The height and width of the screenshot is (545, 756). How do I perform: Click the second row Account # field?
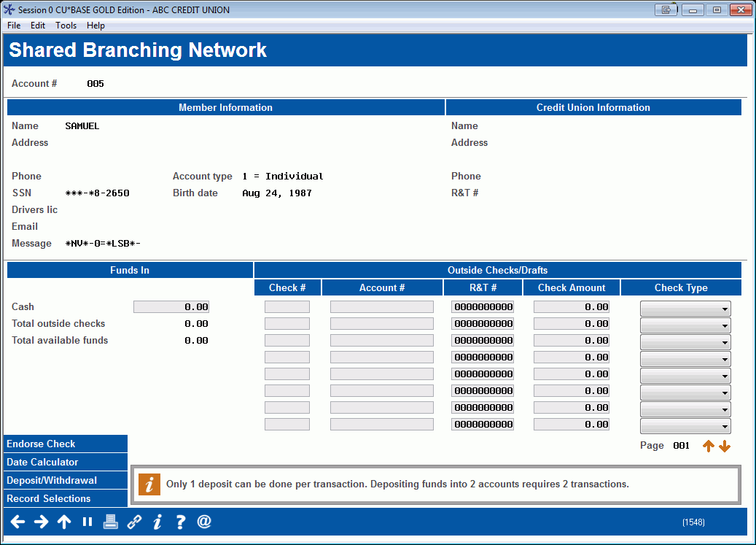pos(382,324)
